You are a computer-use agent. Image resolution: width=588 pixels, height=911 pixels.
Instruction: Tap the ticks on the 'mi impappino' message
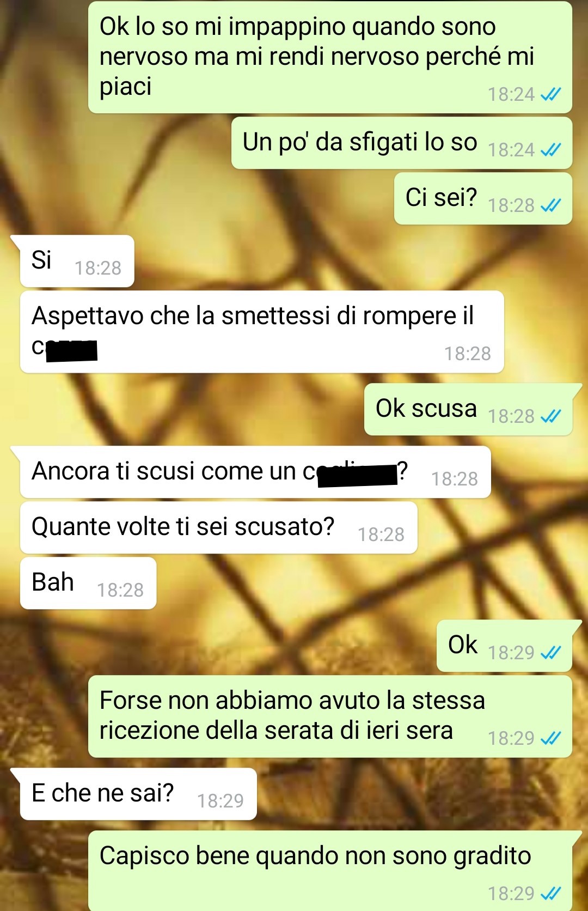coord(550,94)
